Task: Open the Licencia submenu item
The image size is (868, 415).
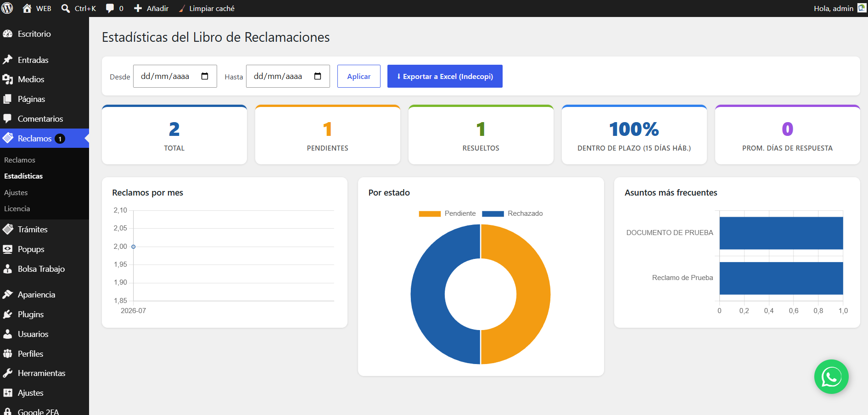Action: pyautogui.click(x=17, y=208)
